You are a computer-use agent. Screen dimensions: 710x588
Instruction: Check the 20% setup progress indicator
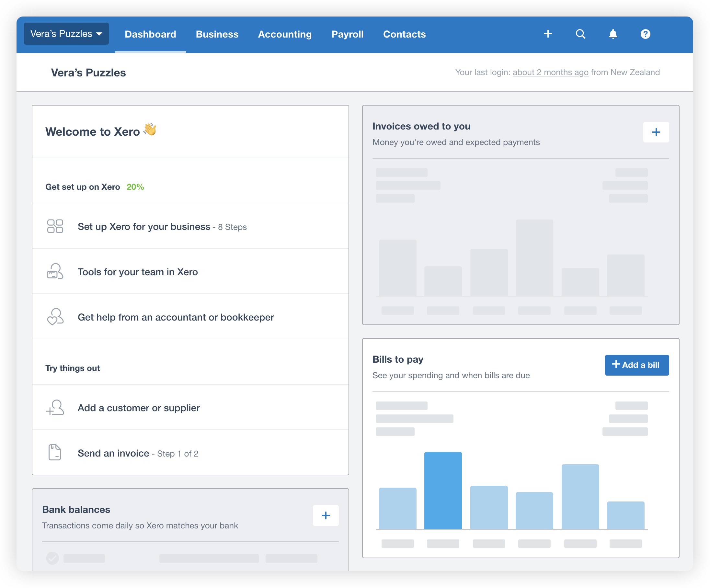pyautogui.click(x=135, y=187)
